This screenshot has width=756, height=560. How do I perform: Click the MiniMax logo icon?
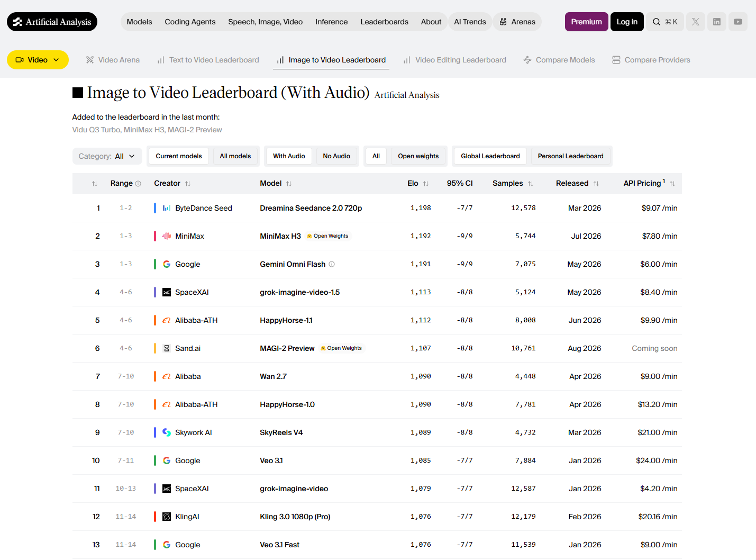(167, 236)
